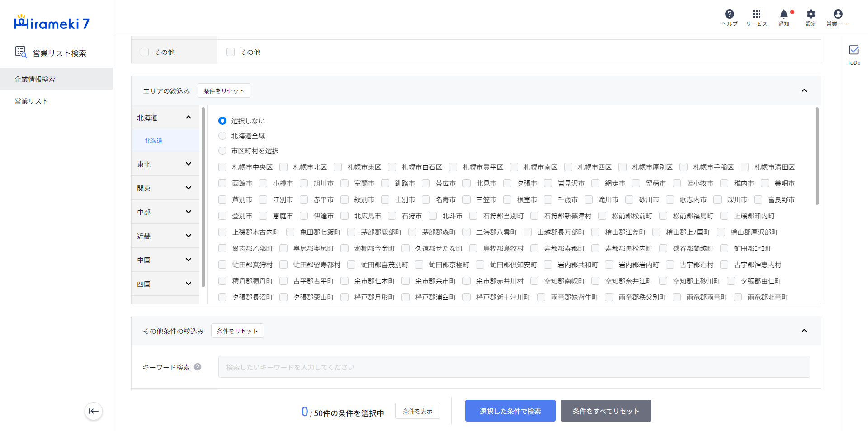This screenshot has width=868, height=431.
Task: Open the ToDo panel icon
Action: pyautogui.click(x=854, y=50)
